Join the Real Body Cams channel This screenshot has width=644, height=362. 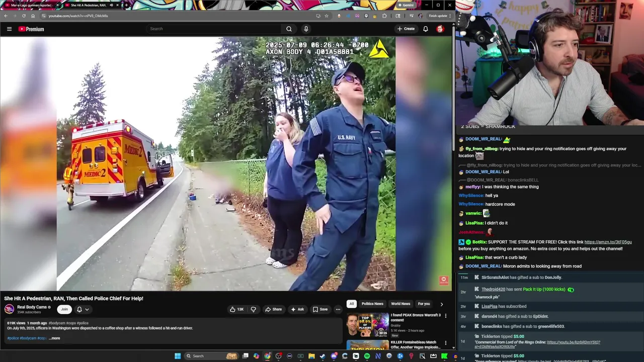(64, 309)
